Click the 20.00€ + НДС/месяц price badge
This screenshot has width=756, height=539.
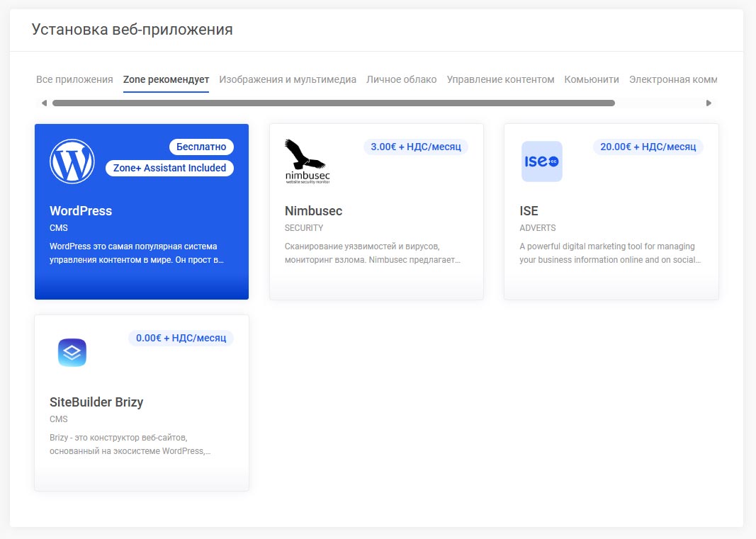tap(648, 147)
